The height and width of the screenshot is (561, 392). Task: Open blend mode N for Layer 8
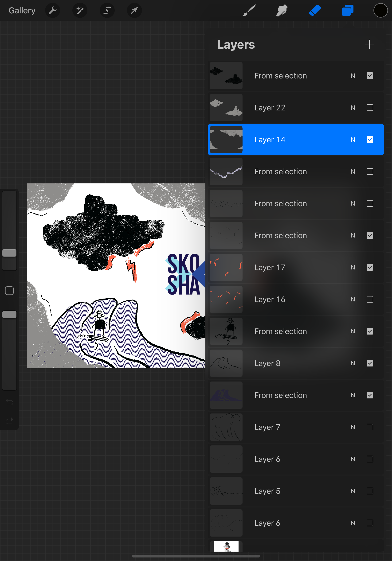point(353,363)
